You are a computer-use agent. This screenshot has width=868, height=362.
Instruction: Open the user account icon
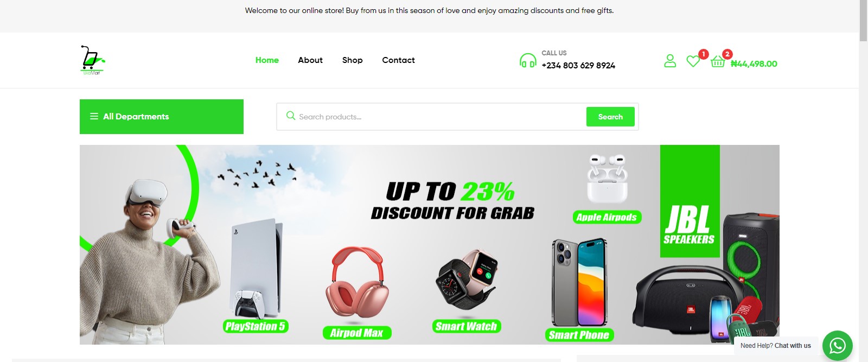point(670,61)
